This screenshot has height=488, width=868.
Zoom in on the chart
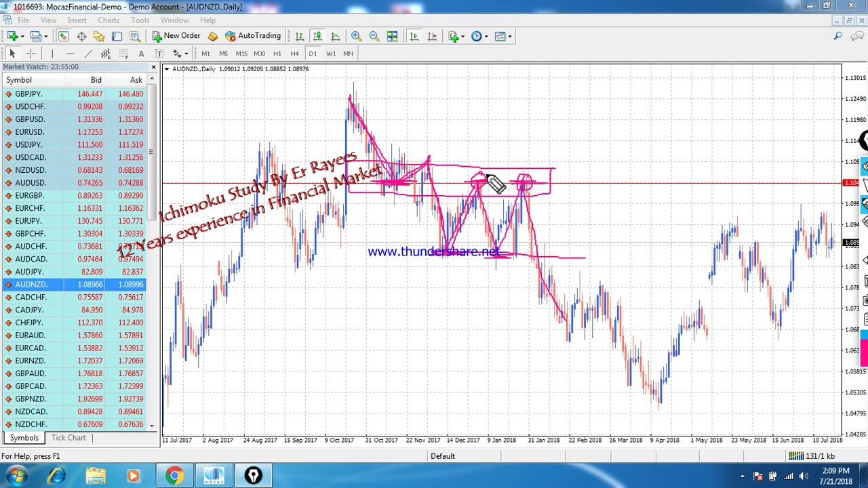pyautogui.click(x=356, y=36)
